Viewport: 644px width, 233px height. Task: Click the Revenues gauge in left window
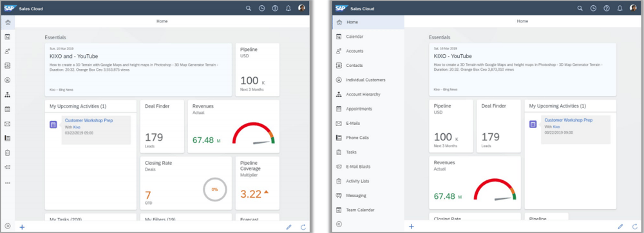point(253,133)
